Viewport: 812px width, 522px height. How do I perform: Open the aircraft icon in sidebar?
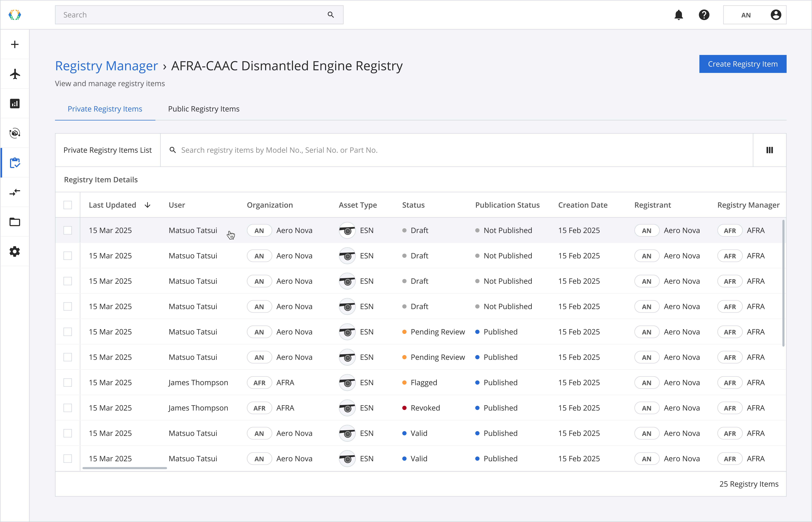15,74
